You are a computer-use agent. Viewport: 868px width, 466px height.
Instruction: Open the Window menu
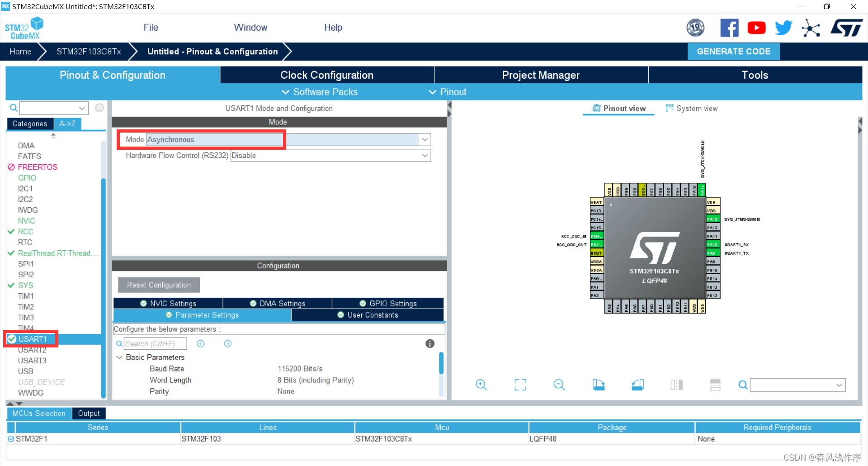pos(250,28)
